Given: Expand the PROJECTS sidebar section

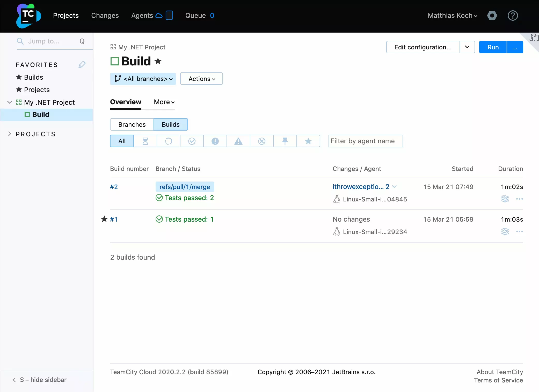Looking at the screenshot, I should coord(10,134).
